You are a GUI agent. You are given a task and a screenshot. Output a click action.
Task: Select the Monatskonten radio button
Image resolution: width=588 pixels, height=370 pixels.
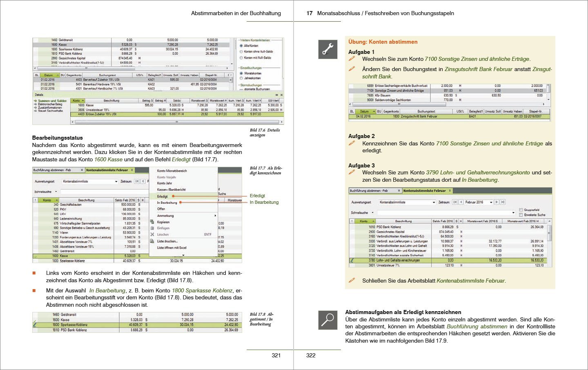coord(241,74)
